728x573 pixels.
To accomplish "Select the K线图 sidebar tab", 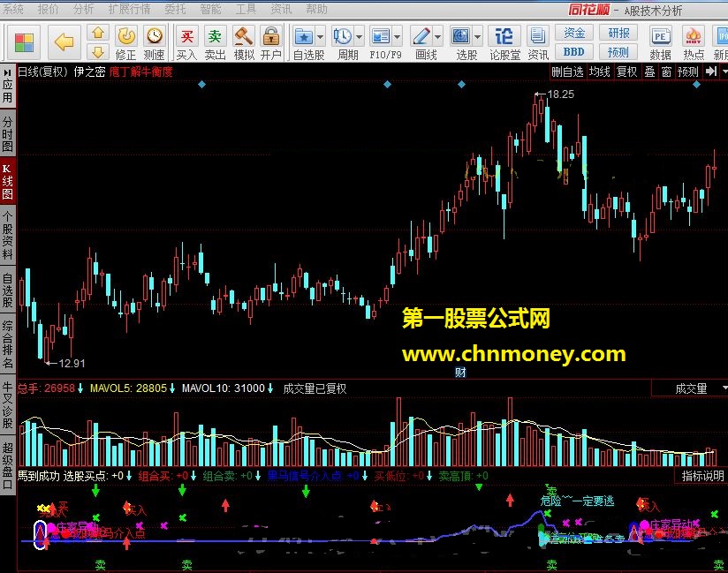I will 7,181.
